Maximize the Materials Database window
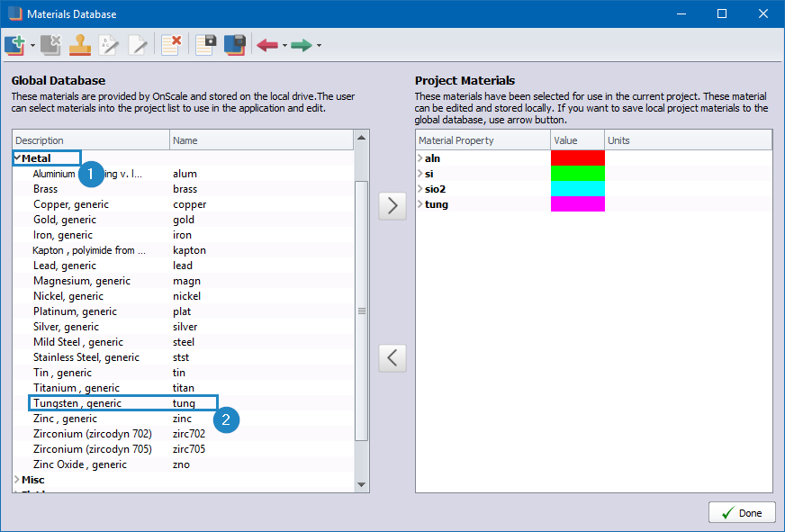The height and width of the screenshot is (532, 785). pyautogui.click(x=722, y=14)
